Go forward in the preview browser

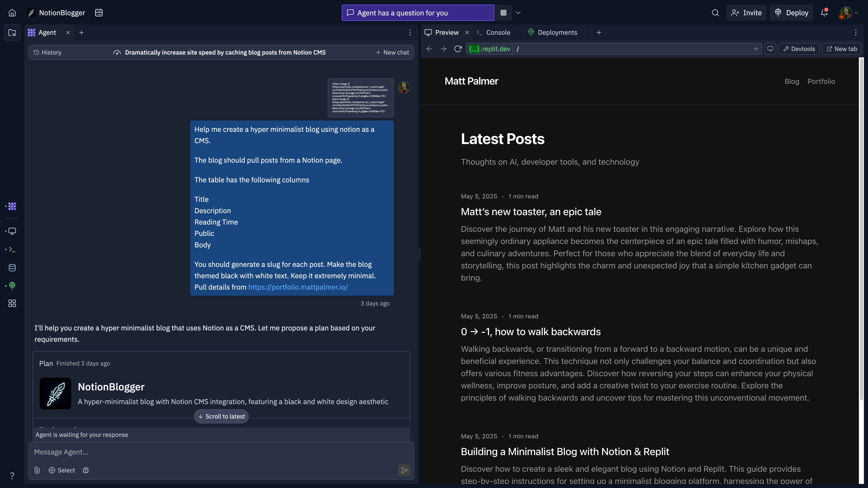pyautogui.click(x=443, y=49)
